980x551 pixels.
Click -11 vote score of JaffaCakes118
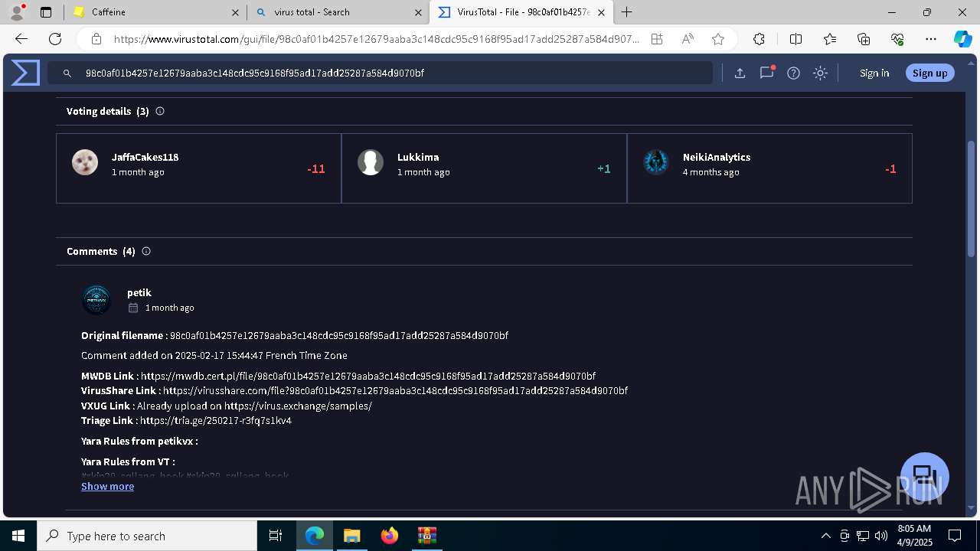tap(316, 169)
